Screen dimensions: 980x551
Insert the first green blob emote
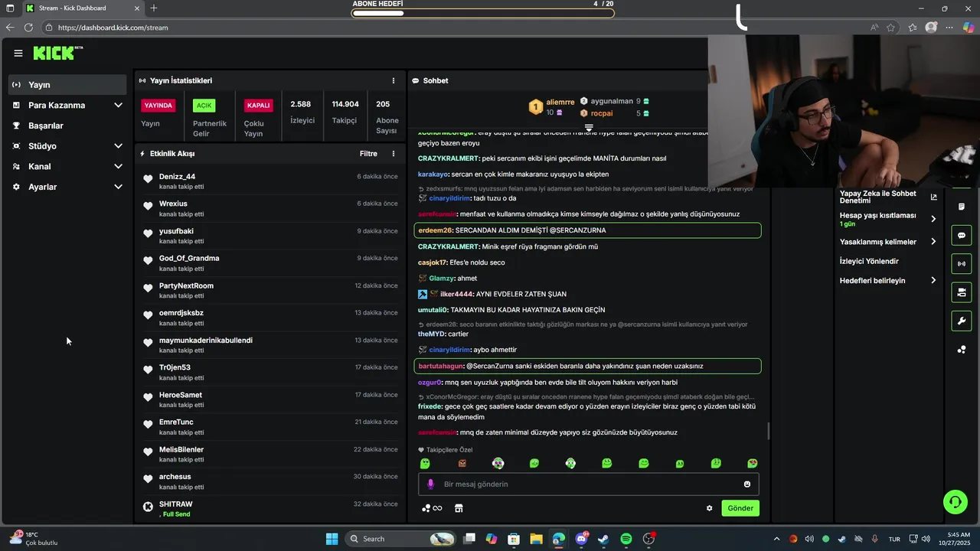click(425, 464)
